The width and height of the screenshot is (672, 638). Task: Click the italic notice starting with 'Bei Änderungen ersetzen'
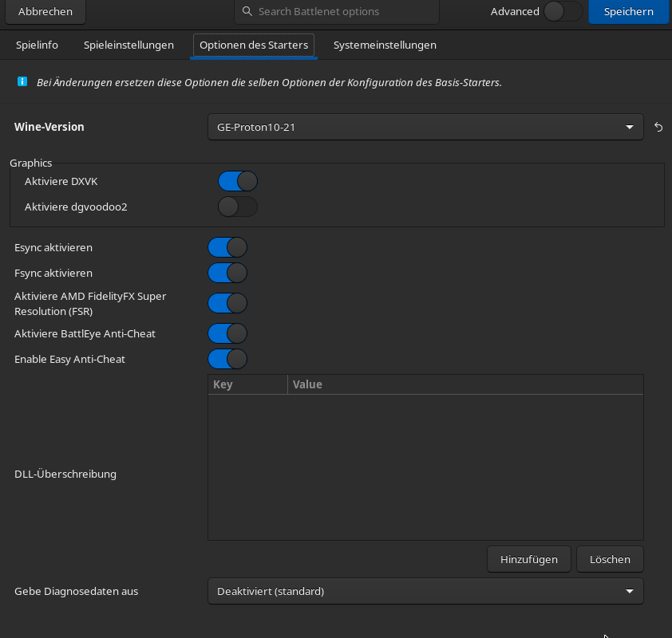(x=269, y=82)
